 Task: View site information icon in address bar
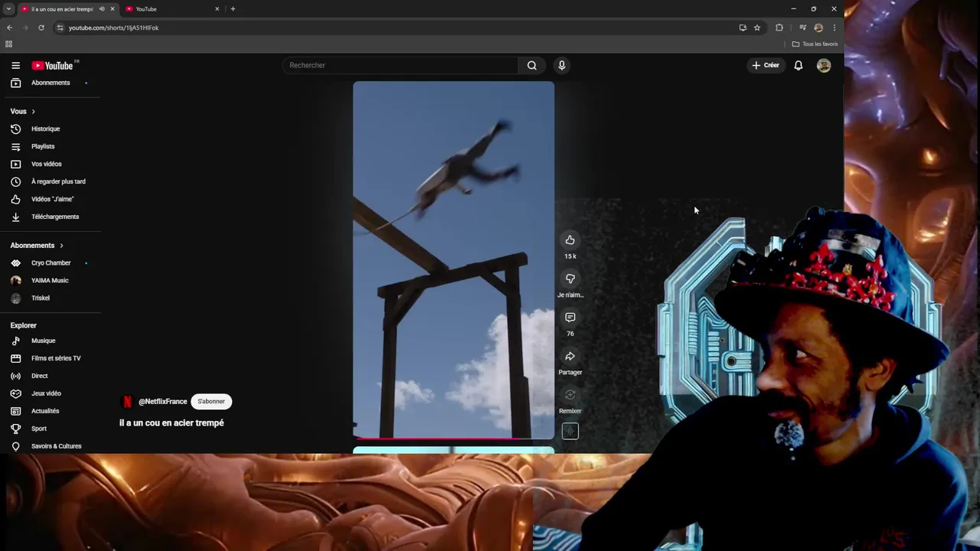coord(60,28)
